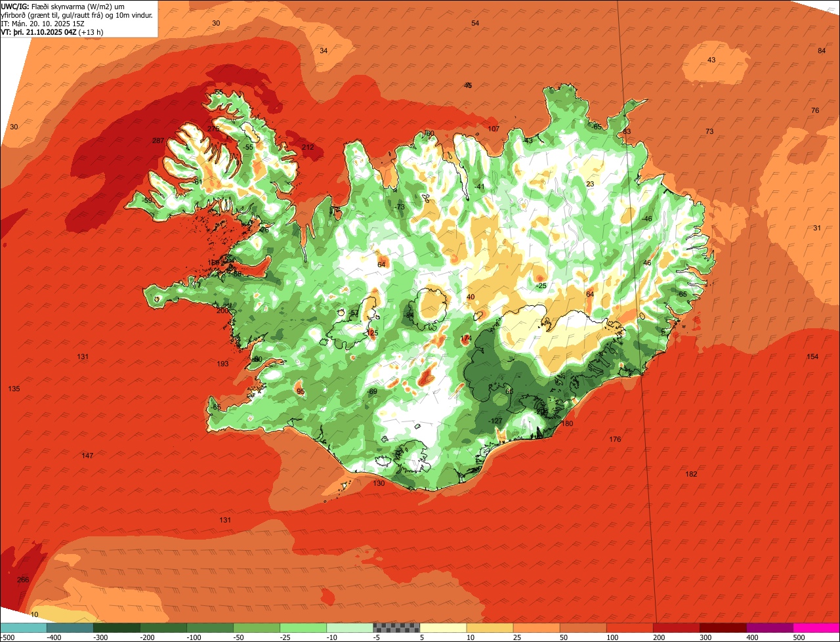Click the checkered transparent legend swatch (-5 to 5)
The height and width of the screenshot is (642, 840).
(396, 628)
